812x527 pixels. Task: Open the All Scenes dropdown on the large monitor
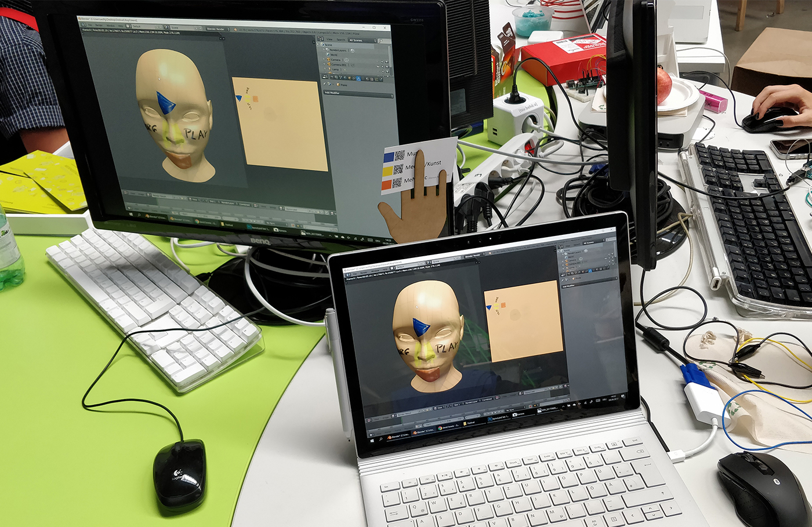(x=361, y=40)
